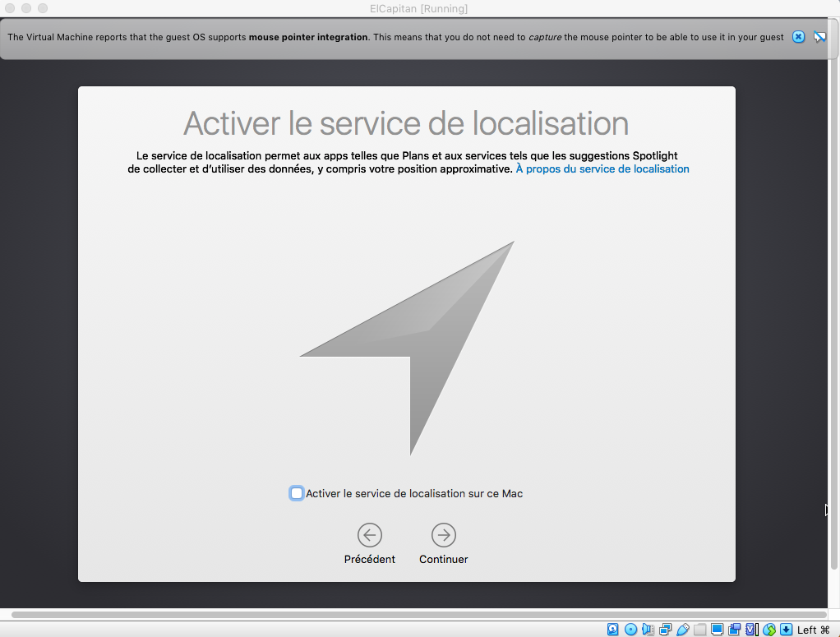
Task: Click the Activer le service de localisation heading
Action: tap(406, 124)
